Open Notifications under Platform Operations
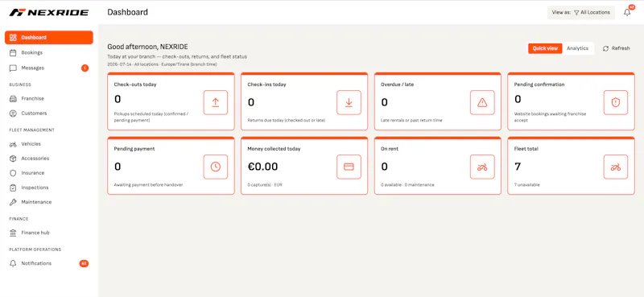644x297 pixels. pyautogui.click(x=49, y=263)
